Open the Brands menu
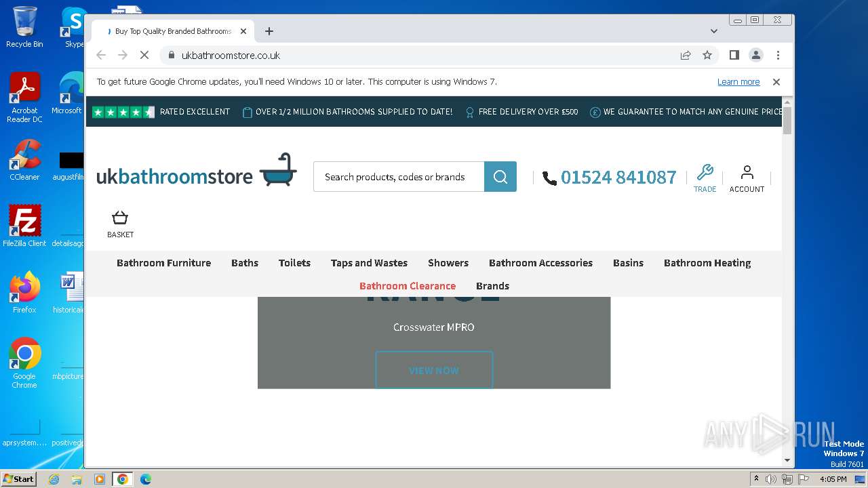This screenshot has height=488, width=868. (492, 286)
